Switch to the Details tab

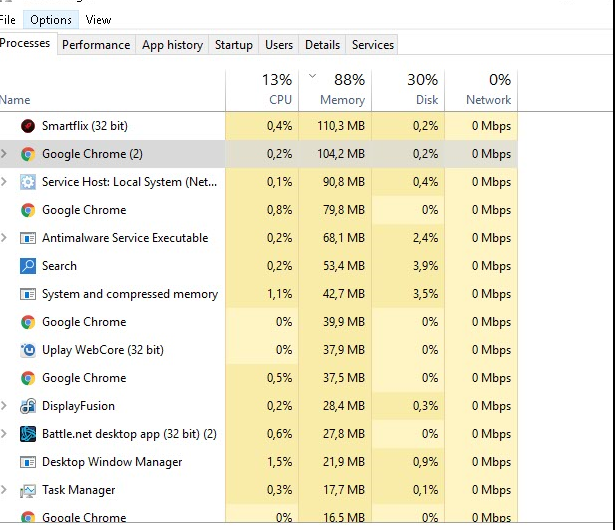coord(322,45)
